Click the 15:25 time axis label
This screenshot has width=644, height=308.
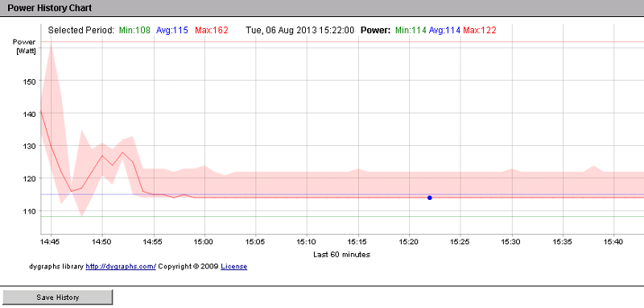[460, 243]
